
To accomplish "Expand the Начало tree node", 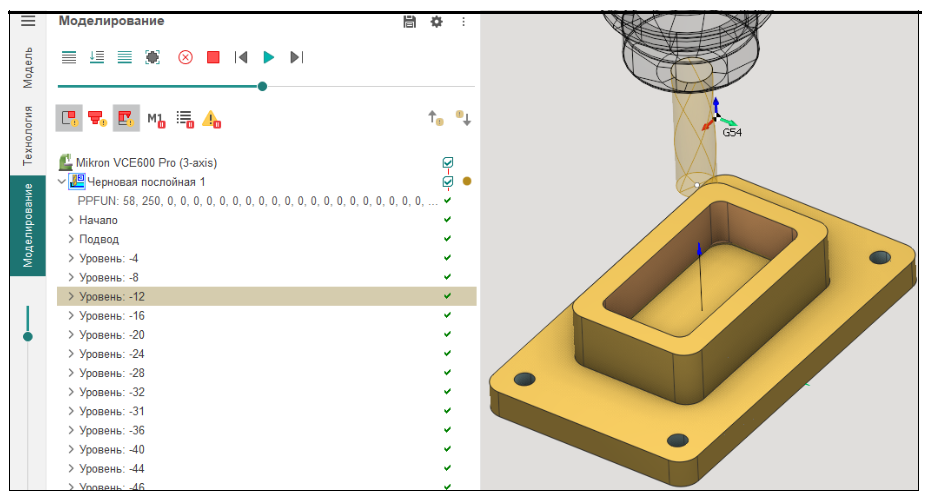I will pyautogui.click(x=70, y=220).
